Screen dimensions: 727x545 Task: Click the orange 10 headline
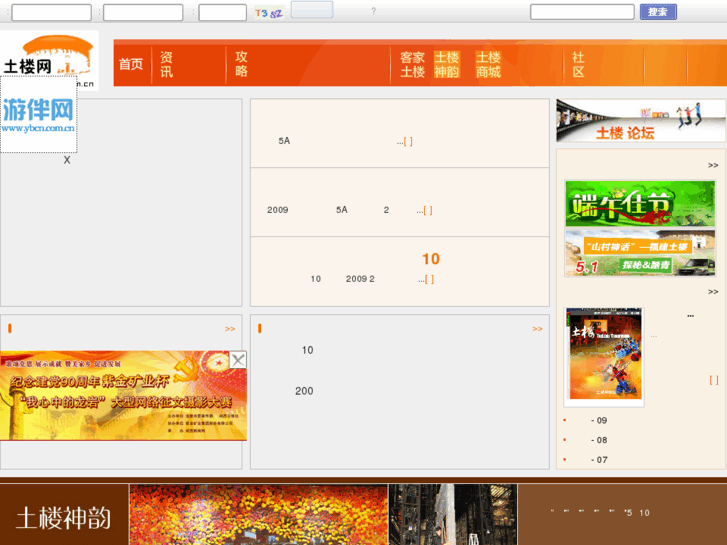point(431,259)
